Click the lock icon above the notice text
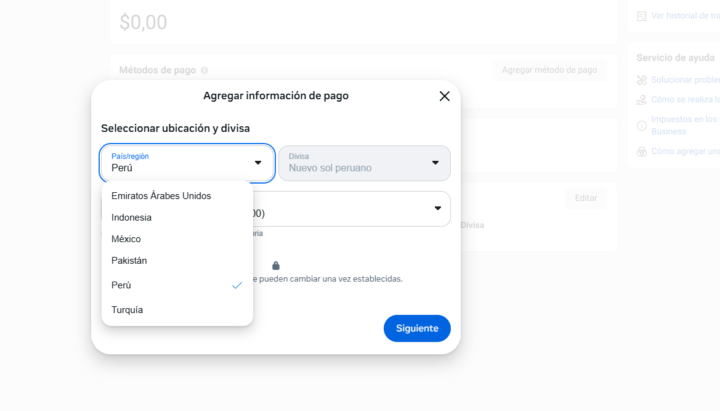The height and width of the screenshot is (411, 720). click(x=276, y=265)
